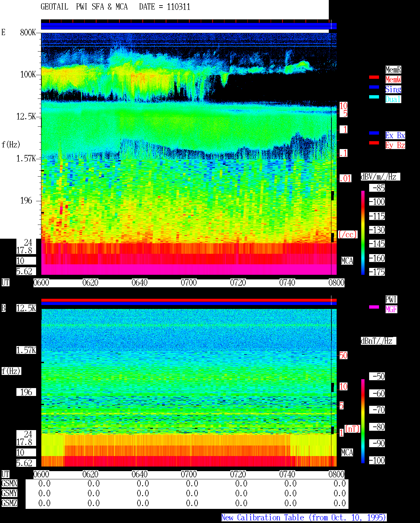Screen dimensions: 420x523
Task: Select the "B" panel label
Action: (x=4, y=308)
